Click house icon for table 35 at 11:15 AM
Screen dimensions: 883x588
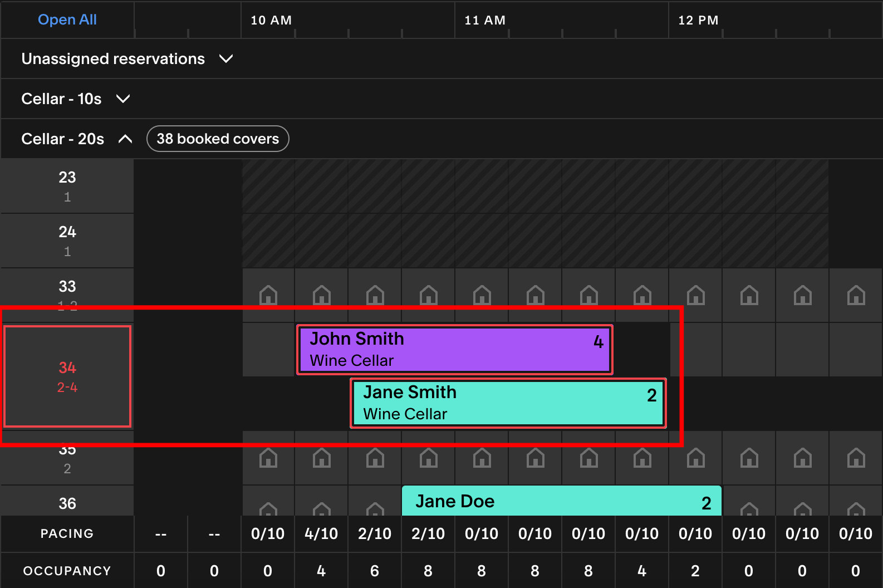click(x=536, y=458)
